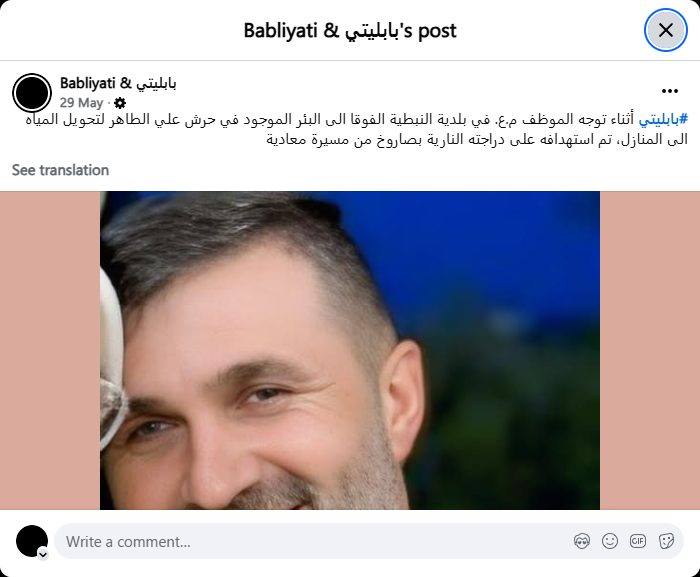
Task: Click the pink margin right of photo
Action: [650, 351]
